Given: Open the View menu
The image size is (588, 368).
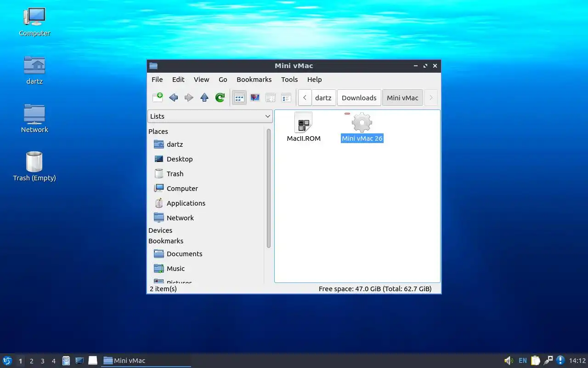Looking at the screenshot, I should tap(201, 80).
